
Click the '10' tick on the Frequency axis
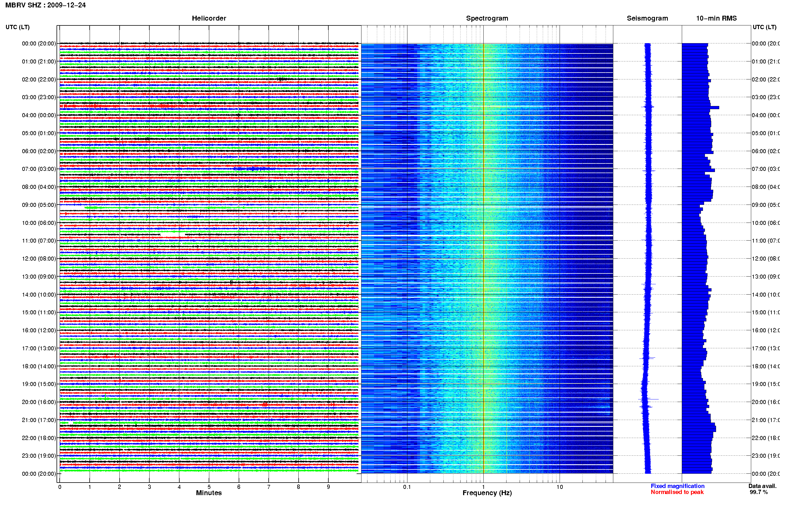(x=560, y=487)
